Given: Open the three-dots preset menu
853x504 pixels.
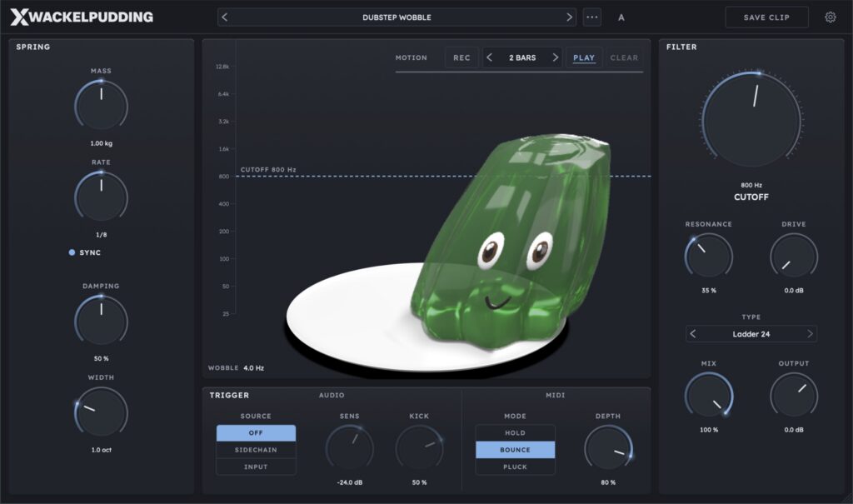Looking at the screenshot, I should point(592,17).
